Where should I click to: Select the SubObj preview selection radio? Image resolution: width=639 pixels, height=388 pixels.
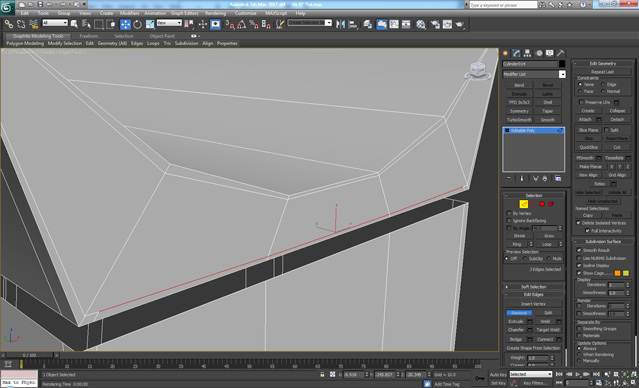(525, 258)
